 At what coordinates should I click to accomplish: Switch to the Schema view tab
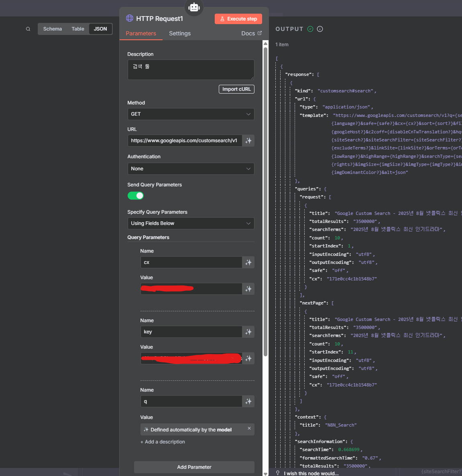(x=53, y=29)
